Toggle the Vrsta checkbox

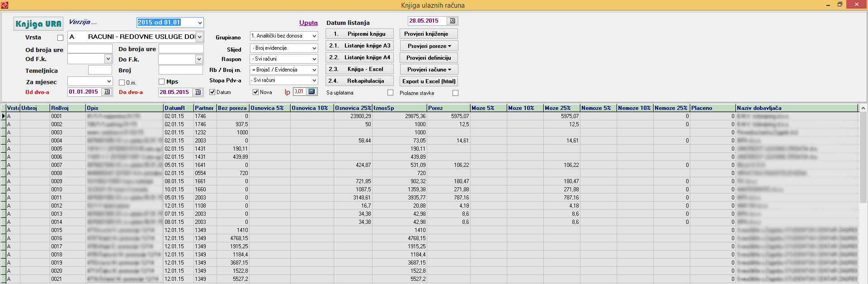coord(60,38)
